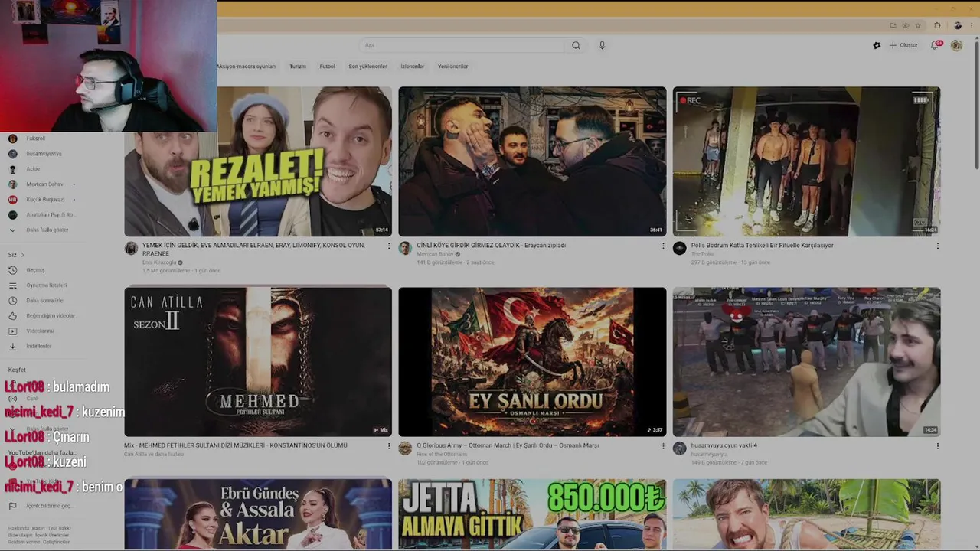This screenshot has width=980, height=551.
Task: Open the husamyiyuryu oyun vakti thumbnail
Action: pyautogui.click(x=806, y=361)
